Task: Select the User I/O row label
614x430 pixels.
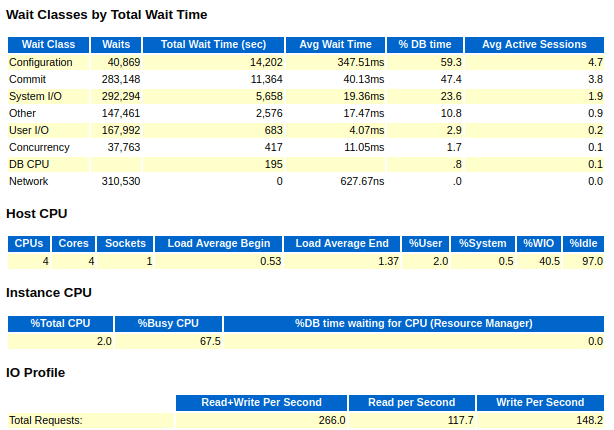Action: (x=31, y=130)
